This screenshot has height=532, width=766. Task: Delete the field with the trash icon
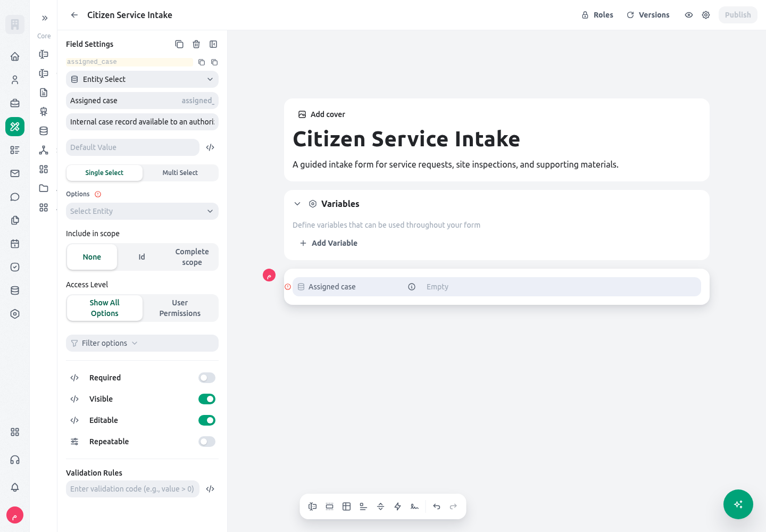click(196, 44)
